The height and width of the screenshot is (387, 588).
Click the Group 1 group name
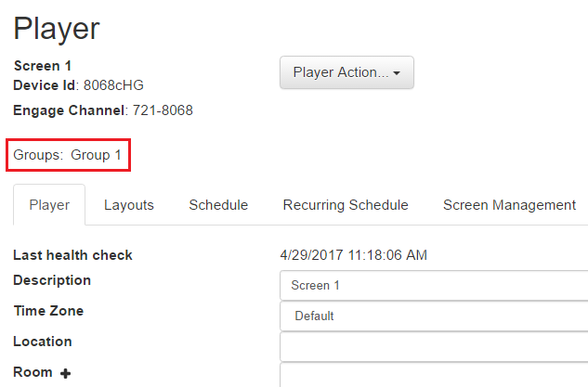[x=96, y=155]
